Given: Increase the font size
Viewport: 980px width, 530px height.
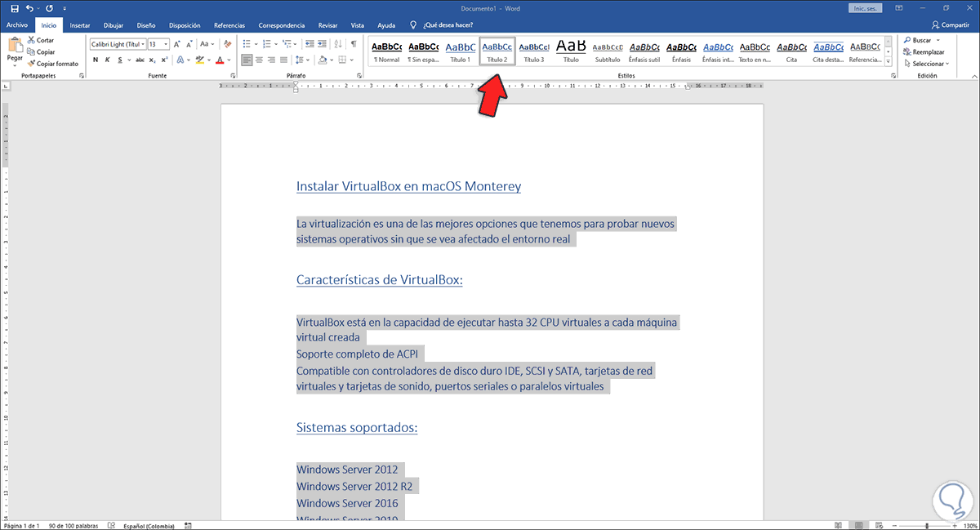Looking at the screenshot, I should pos(177,44).
